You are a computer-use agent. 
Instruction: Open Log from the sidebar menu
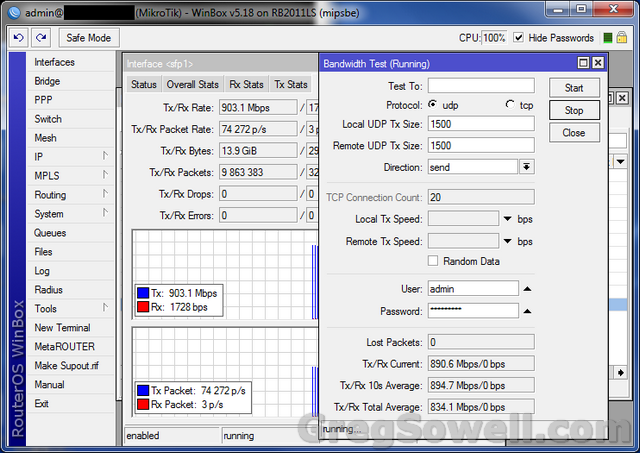(x=70, y=271)
